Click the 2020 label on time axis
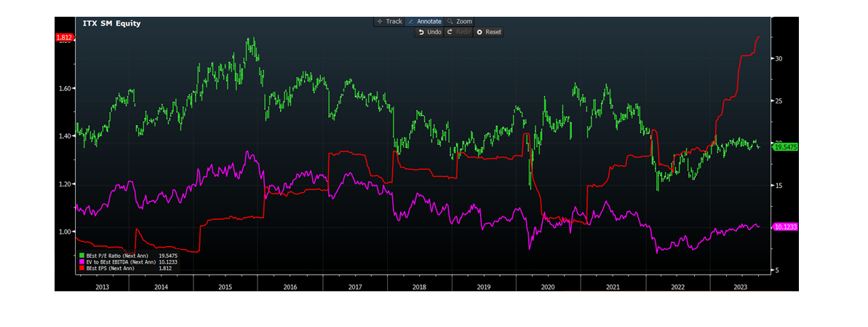The image size is (868, 327). 548,287
